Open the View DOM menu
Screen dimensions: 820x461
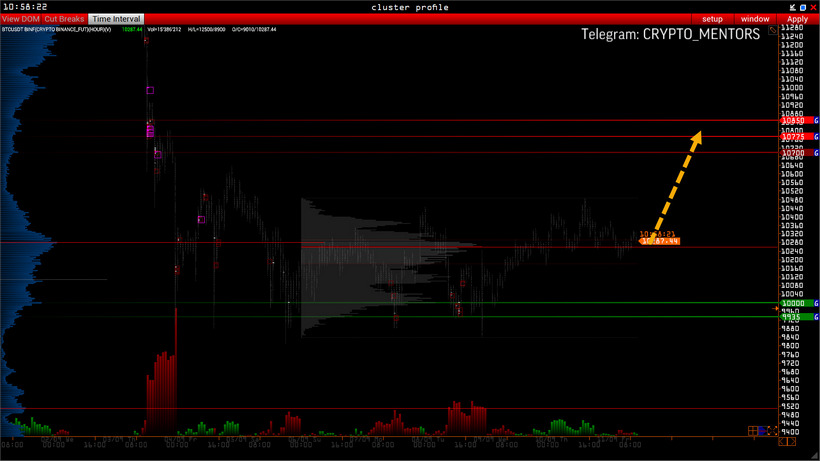pos(21,19)
